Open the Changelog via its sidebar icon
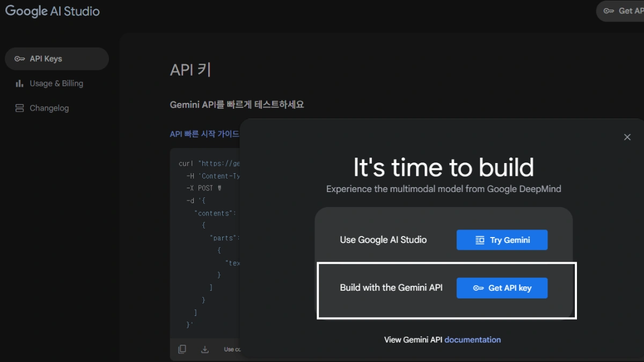 [19, 108]
